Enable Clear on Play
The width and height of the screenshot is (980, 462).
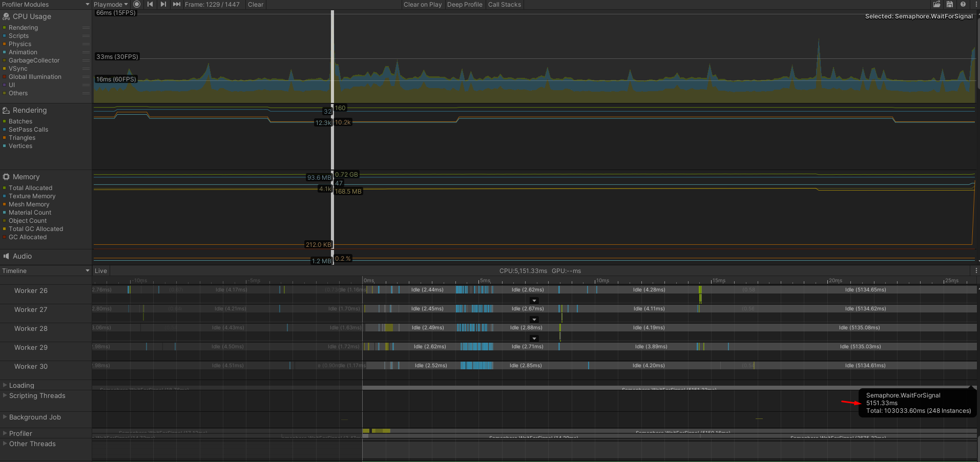pos(422,4)
